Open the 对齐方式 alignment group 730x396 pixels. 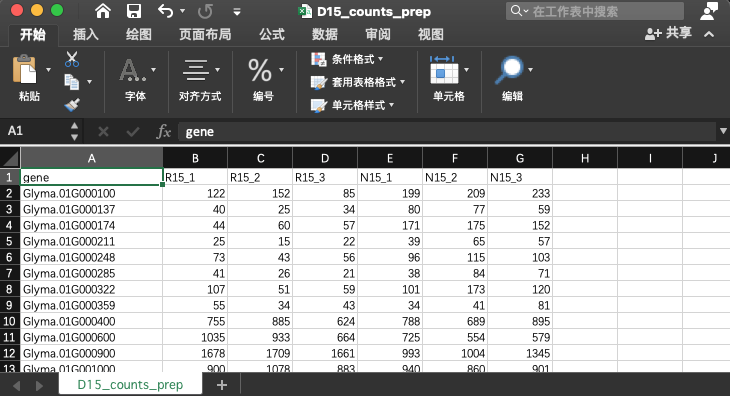tap(200, 79)
